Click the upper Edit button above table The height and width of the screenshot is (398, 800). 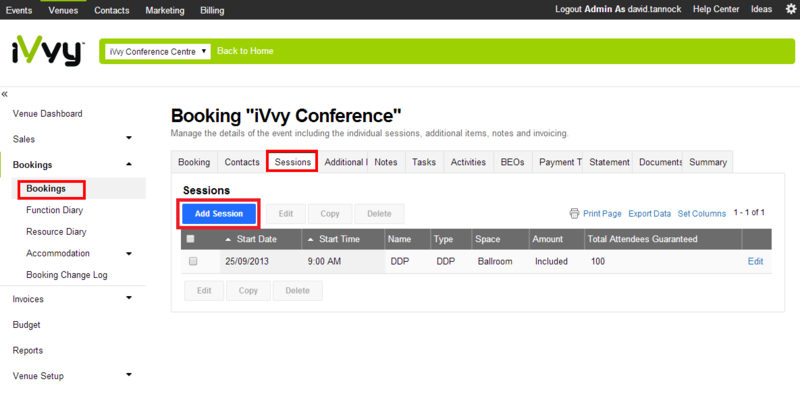click(x=286, y=214)
